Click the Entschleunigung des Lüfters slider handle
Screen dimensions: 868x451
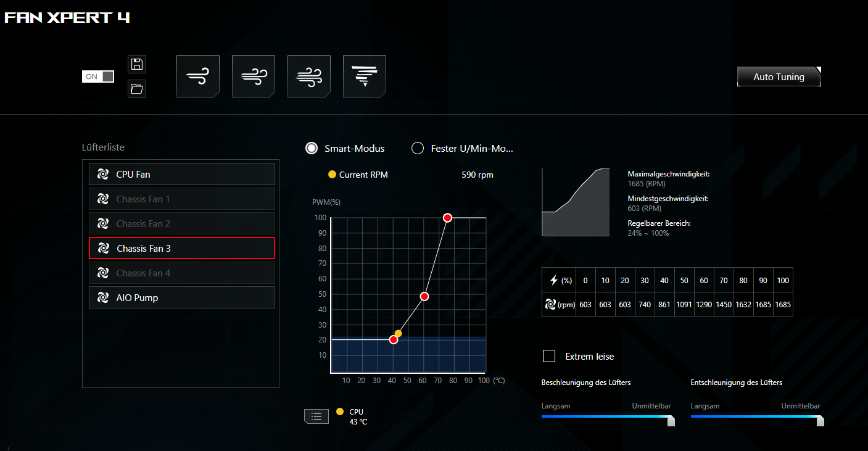pyautogui.click(x=820, y=421)
